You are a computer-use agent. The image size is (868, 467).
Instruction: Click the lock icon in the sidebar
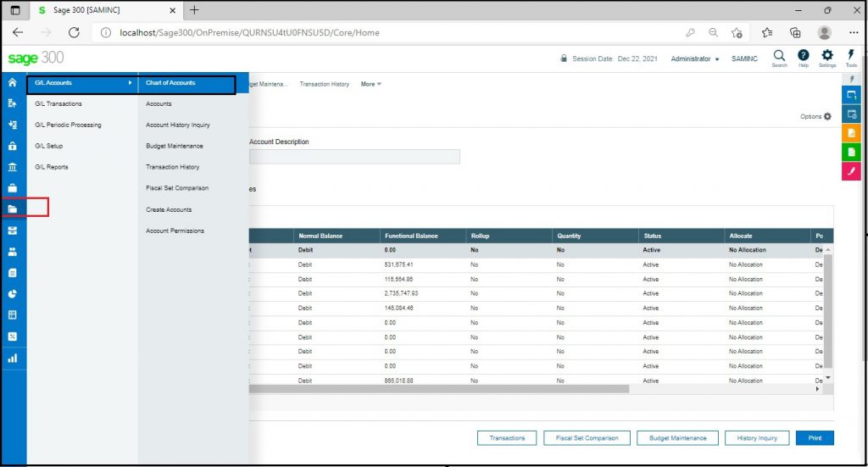(12, 146)
